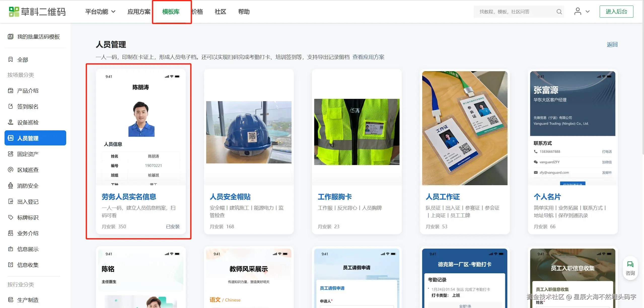This screenshot has height=308, width=644.
Task: Open the 咨询 chat icon
Action: [630, 264]
